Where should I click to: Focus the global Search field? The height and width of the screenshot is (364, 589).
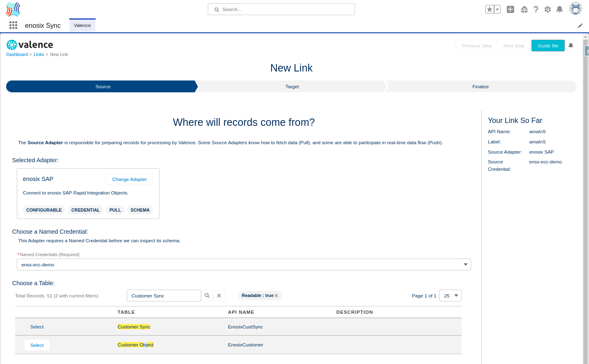tap(281, 9)
